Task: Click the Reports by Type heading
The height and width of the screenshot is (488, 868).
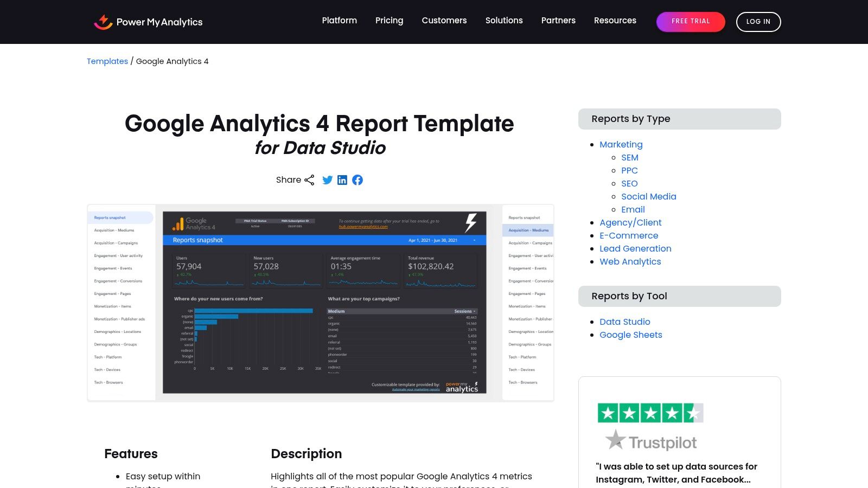Action: [x=631, y=119]
